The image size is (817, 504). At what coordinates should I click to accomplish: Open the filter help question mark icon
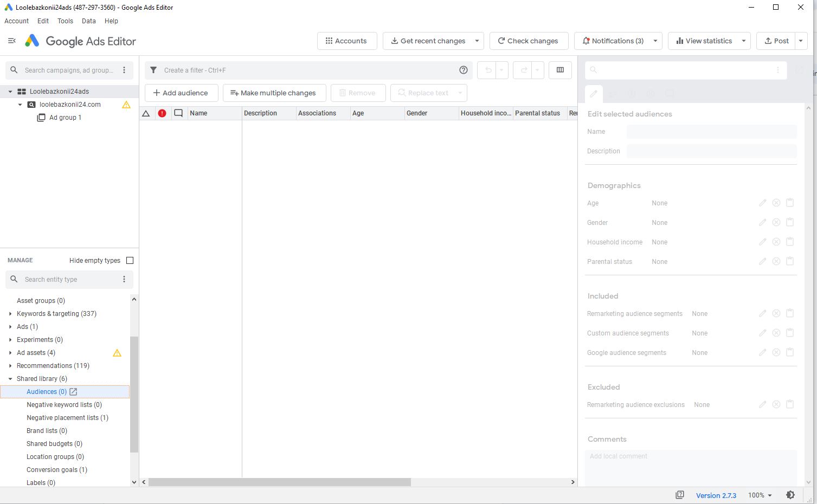(x=464, y=70)
